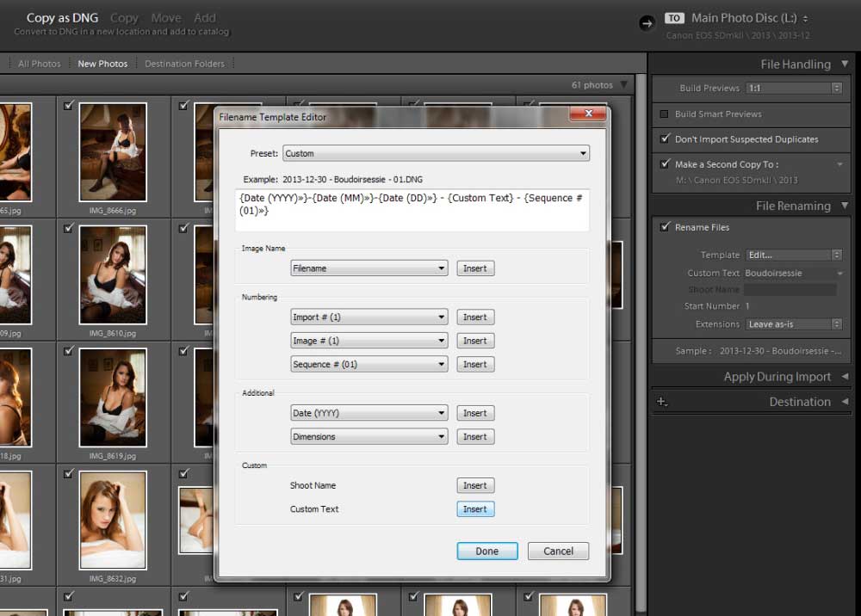Viewport: 861px width, 616px height.
Task: Select the IMG_8632.jpg photo thumbnail
Action: tap(113, 521)
